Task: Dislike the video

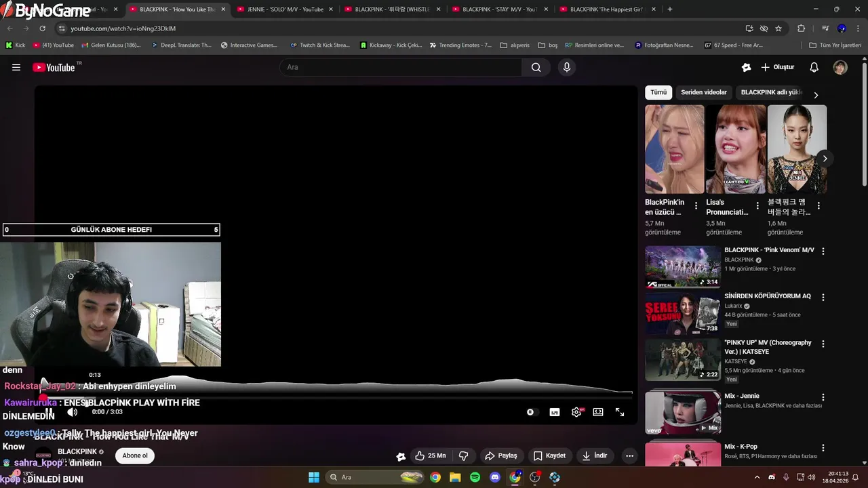Action: (464, 455)
